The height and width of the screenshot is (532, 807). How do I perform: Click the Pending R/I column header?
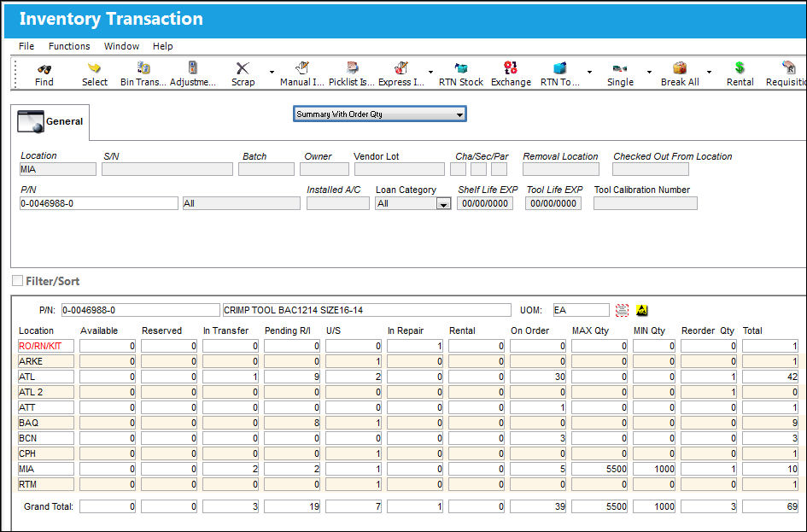(287, 330)
